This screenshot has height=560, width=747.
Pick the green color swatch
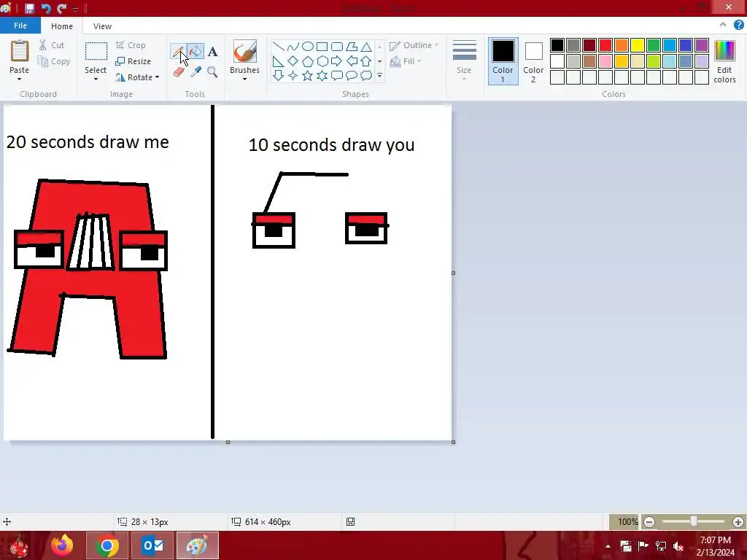tap(654, 45)
